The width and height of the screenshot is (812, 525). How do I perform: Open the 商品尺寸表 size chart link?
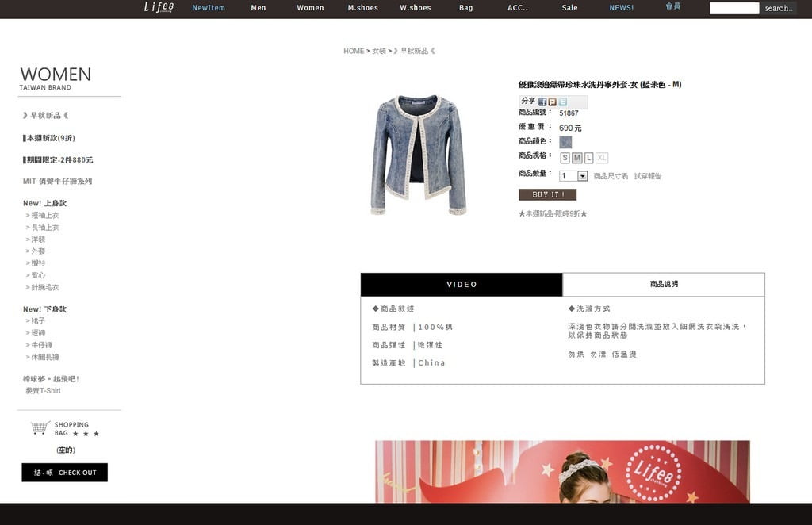pyautogui.click(x=611, y=176)
